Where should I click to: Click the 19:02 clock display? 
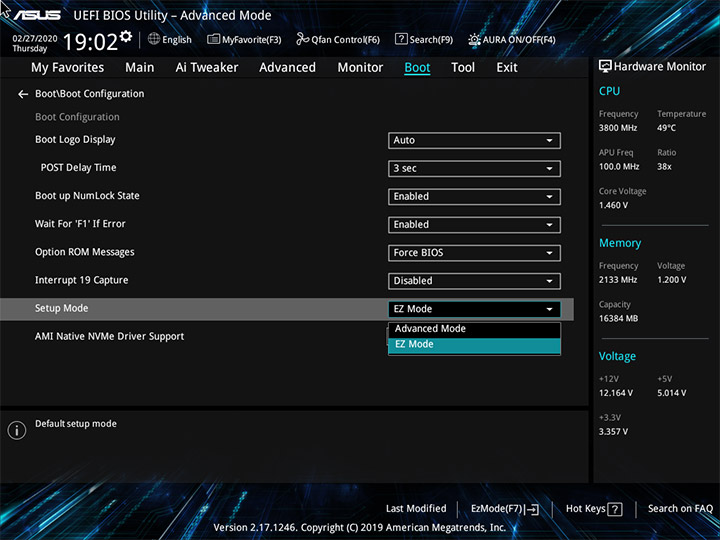[90, 42]
